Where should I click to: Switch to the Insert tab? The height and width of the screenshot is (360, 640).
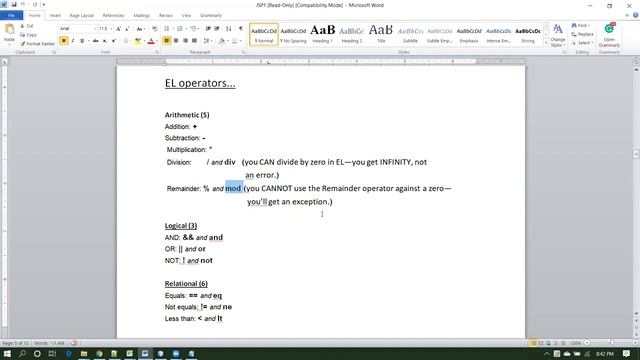point(55,16)
